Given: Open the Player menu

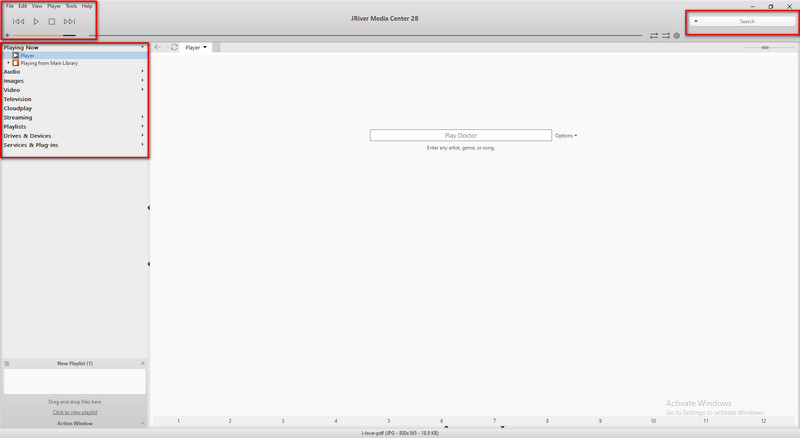Looking at the screenshot, I should click(54, 6).
